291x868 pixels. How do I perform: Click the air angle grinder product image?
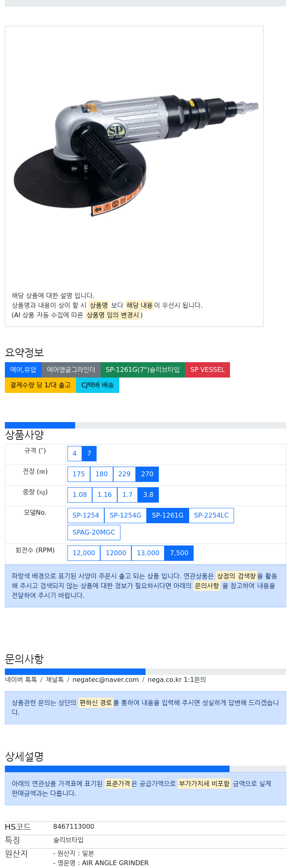(x=134, y=156)
